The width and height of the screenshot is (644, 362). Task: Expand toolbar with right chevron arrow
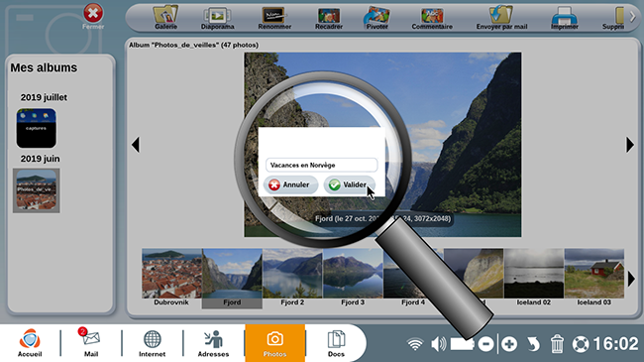pyautogui.click(x=632, y=17)
